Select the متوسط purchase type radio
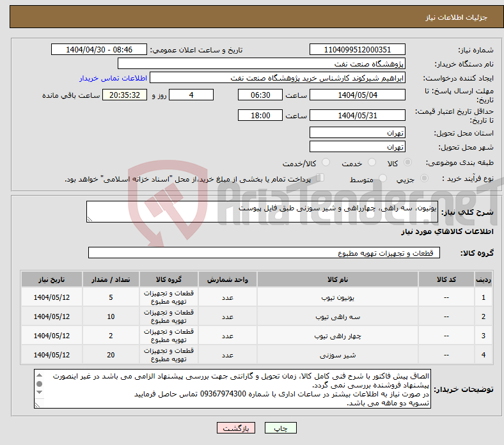 tap(383, 178)
